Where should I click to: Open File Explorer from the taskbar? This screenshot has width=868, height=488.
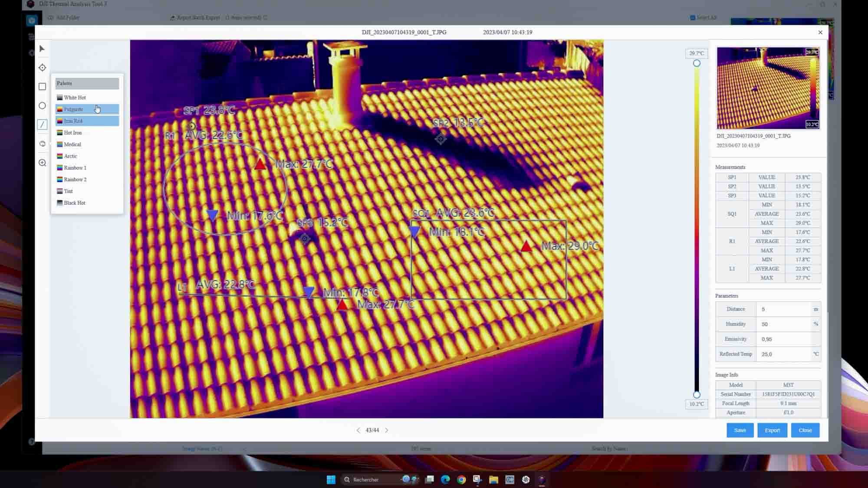(493, 480)
